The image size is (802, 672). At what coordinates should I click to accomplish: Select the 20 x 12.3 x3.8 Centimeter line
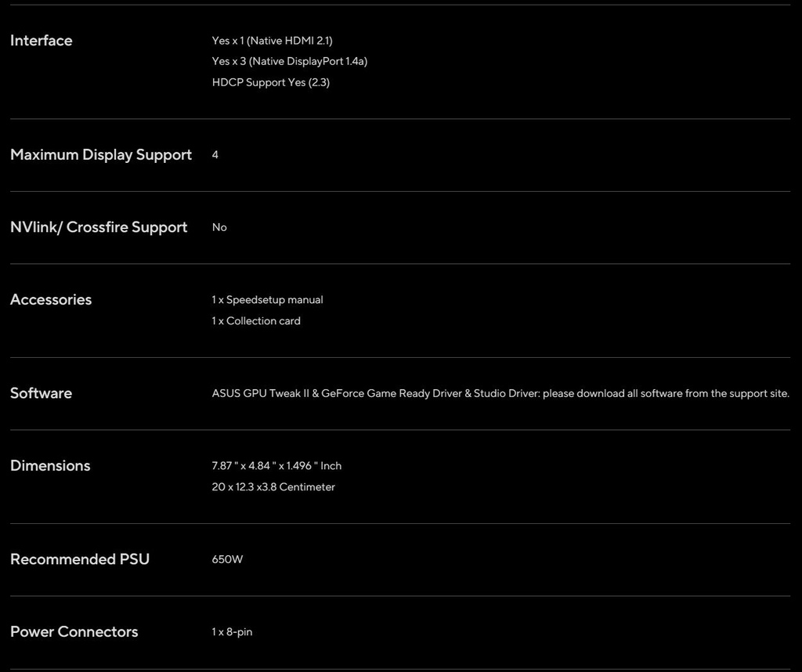point(273,487)
